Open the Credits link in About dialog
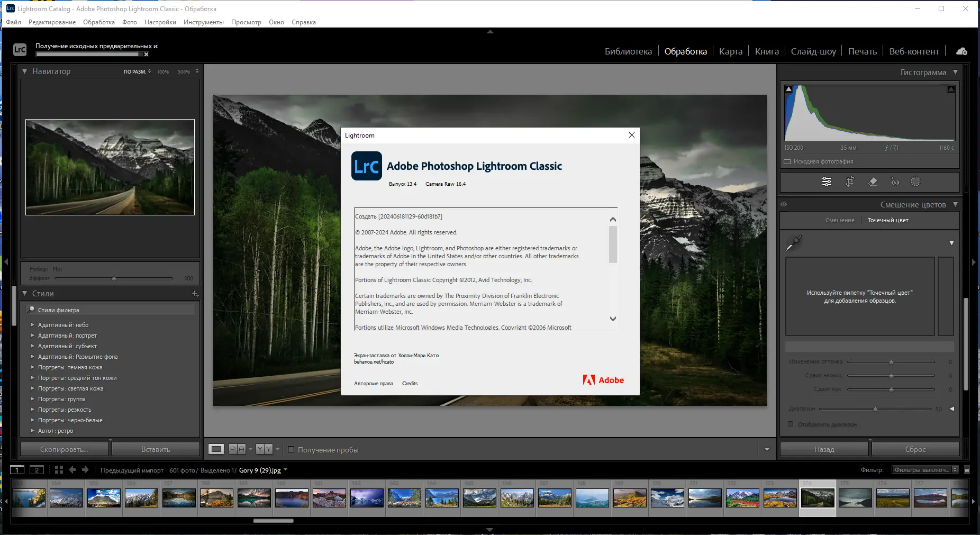This screenshot has width=980, height=535. pos(410,384)
